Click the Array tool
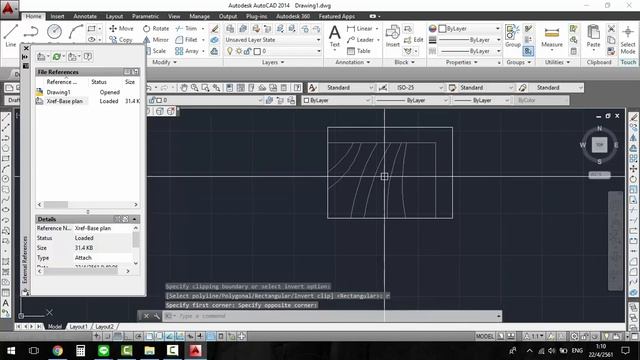Viewport: 640px width, 360px height. coord(187,51)
